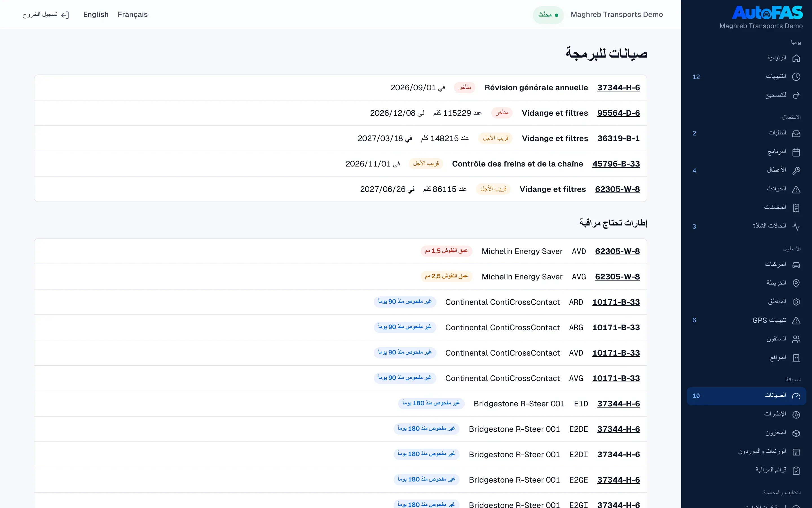Open the sites building icon

(796, 358)
